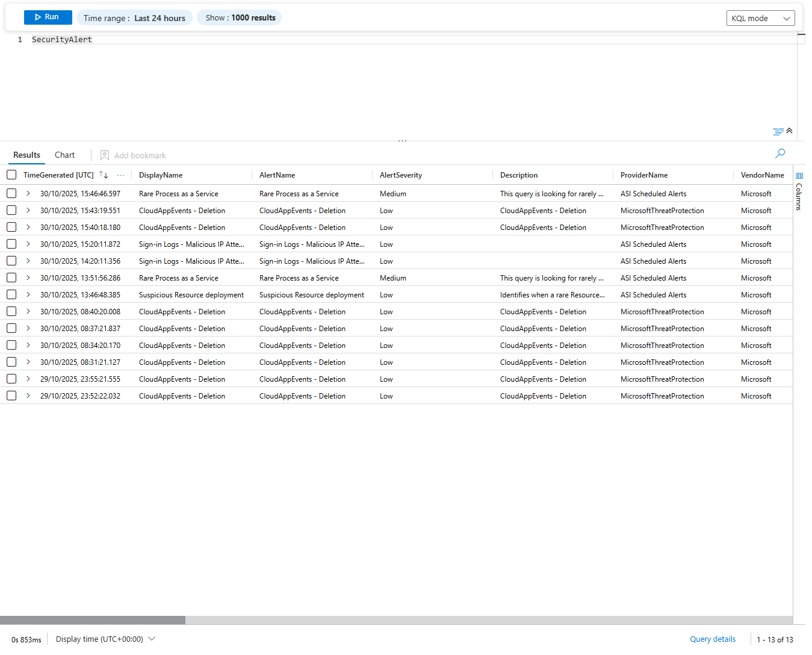Image resolution: width=812 pixels, height=655 pixels.
Task: Click the TimeGenerated column ellipsis
Action: tap(120, 175)
